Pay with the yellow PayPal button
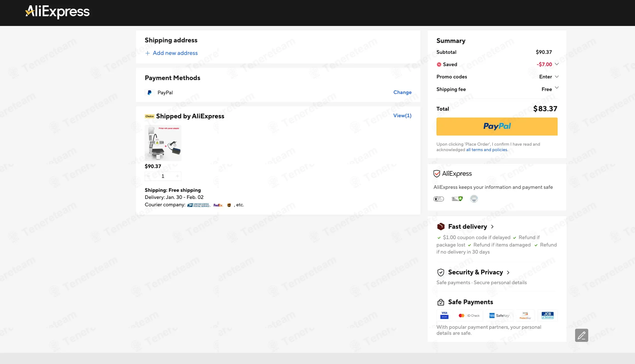This screenshot has width=635, height=364. click(497, 127)
